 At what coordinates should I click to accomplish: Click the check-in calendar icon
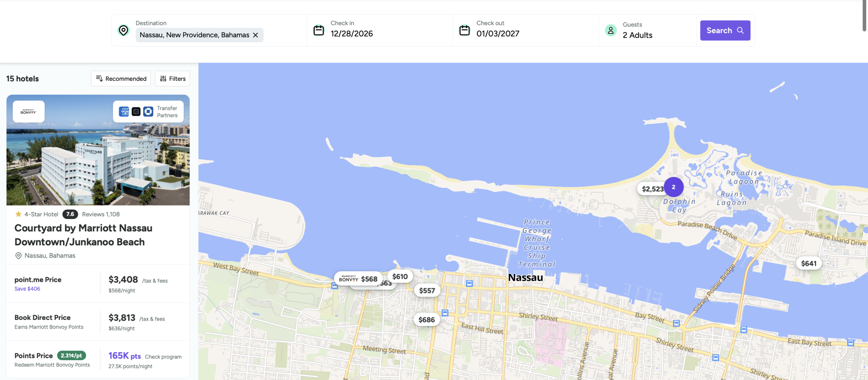point(318,31)
